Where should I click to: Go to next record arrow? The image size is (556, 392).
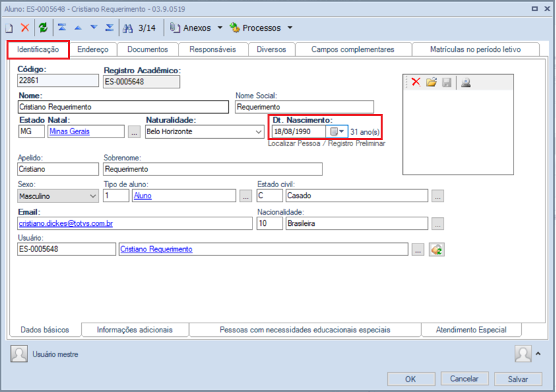(94, 27)
